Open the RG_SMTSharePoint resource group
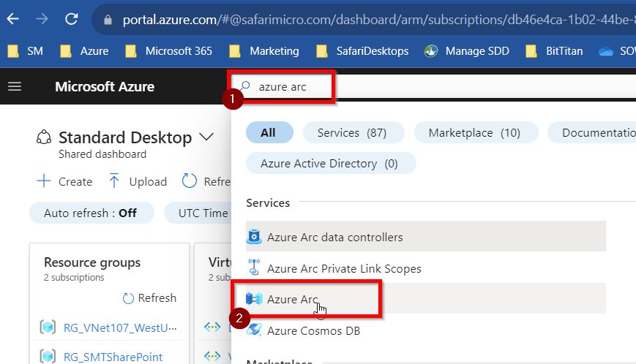Viewport: 636px width, 364px height. pos(113,357)
